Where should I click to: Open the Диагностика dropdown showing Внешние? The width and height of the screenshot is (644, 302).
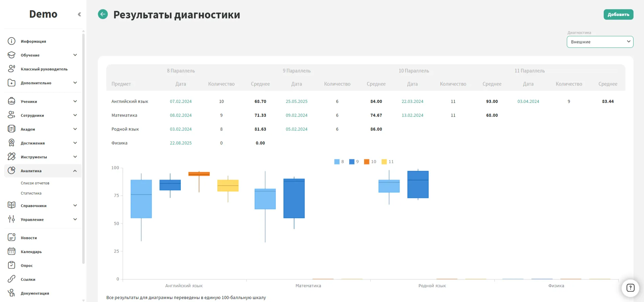pyautogui.click(x=600, y=42)
